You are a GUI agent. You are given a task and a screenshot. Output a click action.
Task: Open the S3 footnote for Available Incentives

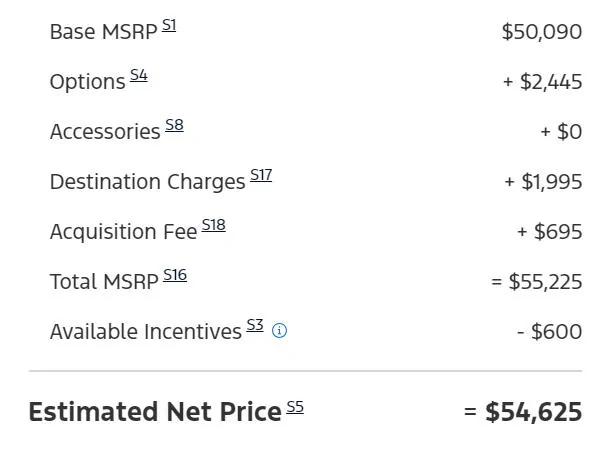click(x=255, y=326)
